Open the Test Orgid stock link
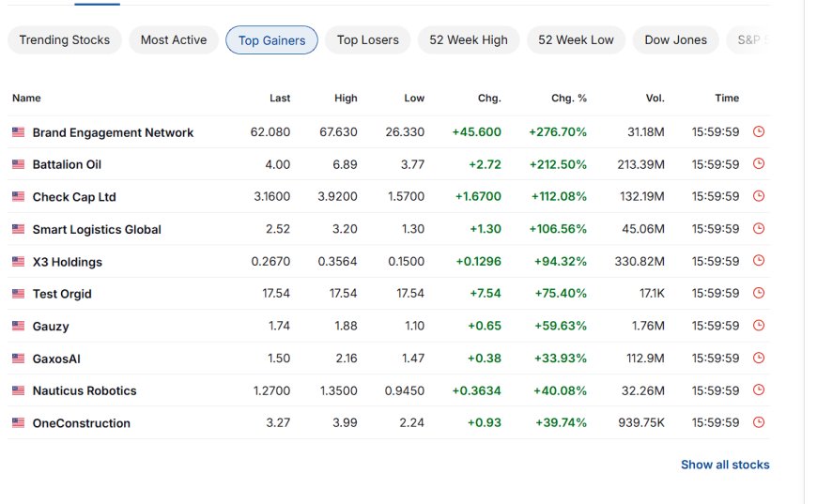Image resolution: width=817 pixels, height=504 pixels. (x=62, y=294)
